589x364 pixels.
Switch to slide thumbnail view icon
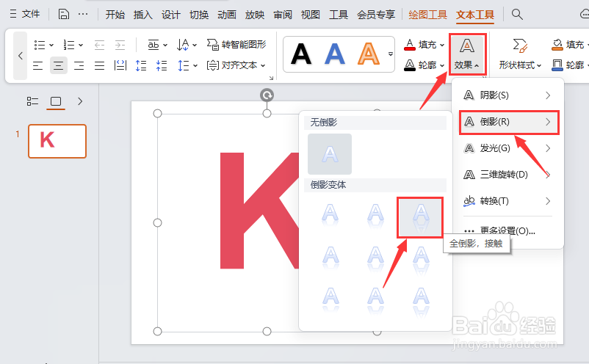(56, 101)
